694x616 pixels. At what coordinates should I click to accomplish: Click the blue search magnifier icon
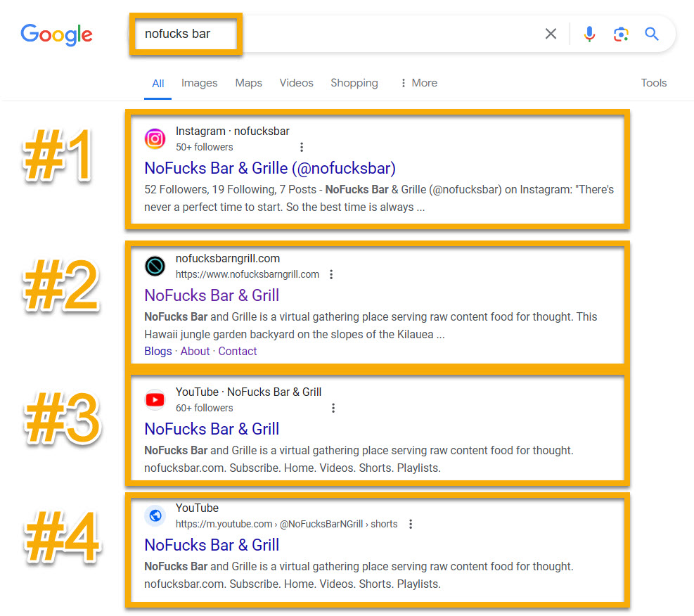click(651, 33)
